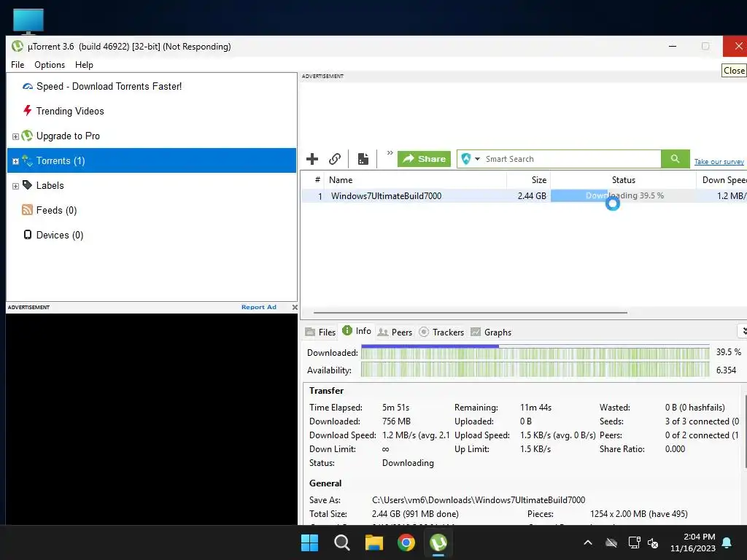Screen dimensions: 747x560
Task: Click the Labels tag icon
Action: 28,184
